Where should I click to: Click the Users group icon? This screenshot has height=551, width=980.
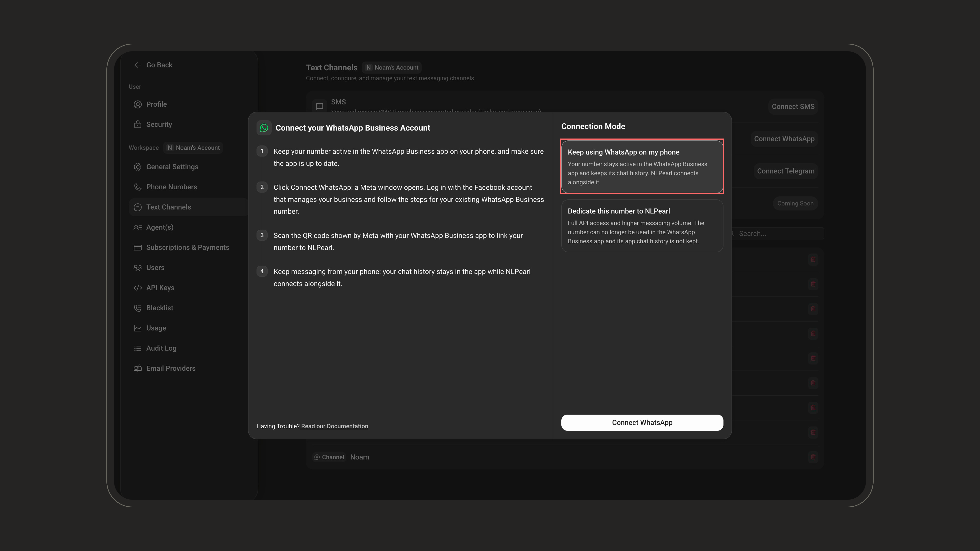pyautogui.click(x=137, y=268)
